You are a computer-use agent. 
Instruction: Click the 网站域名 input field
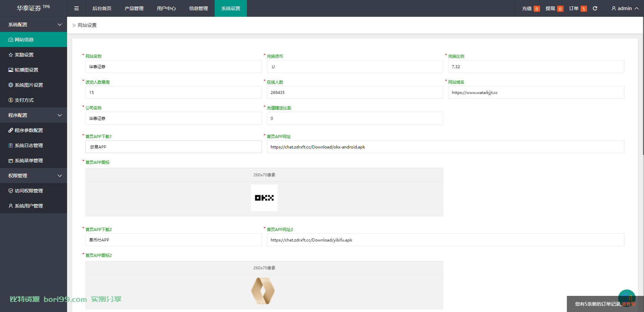pos(536,92)
